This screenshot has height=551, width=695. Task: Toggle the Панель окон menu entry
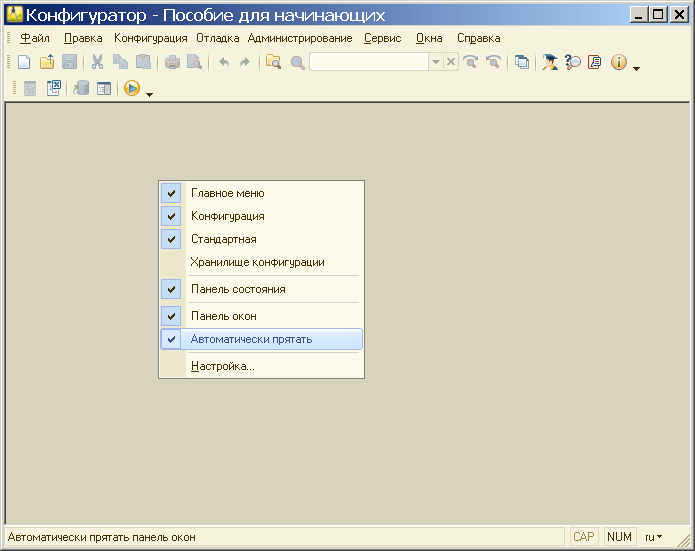(x=223, y=316)
